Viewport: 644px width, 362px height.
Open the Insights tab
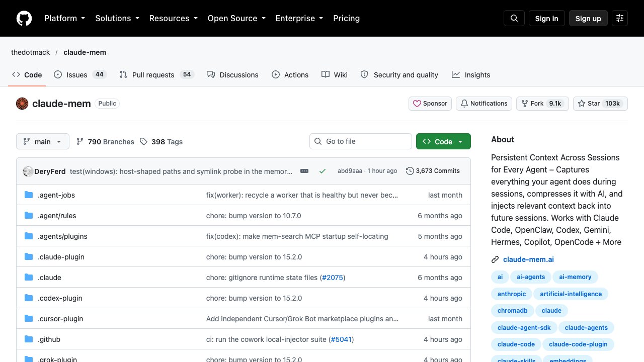point(471,75)
